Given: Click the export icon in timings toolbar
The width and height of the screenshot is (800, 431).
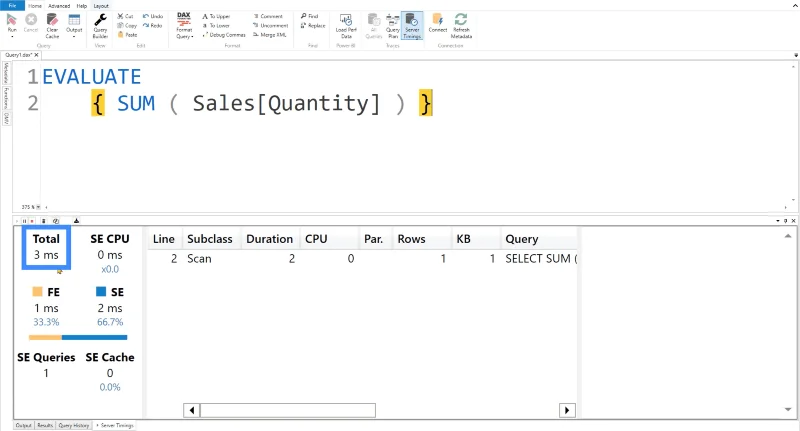Looking at the screenshot, I should click(x=76, y=221).
